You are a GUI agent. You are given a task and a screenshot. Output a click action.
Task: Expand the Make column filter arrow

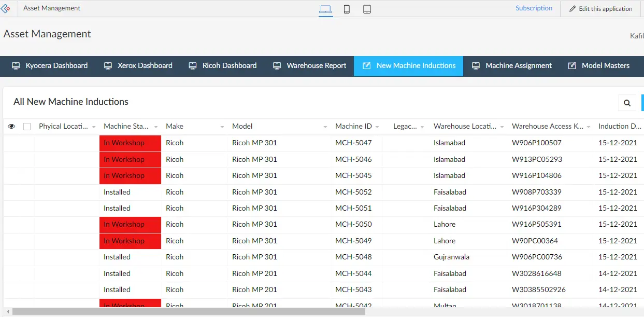(222, 126)
